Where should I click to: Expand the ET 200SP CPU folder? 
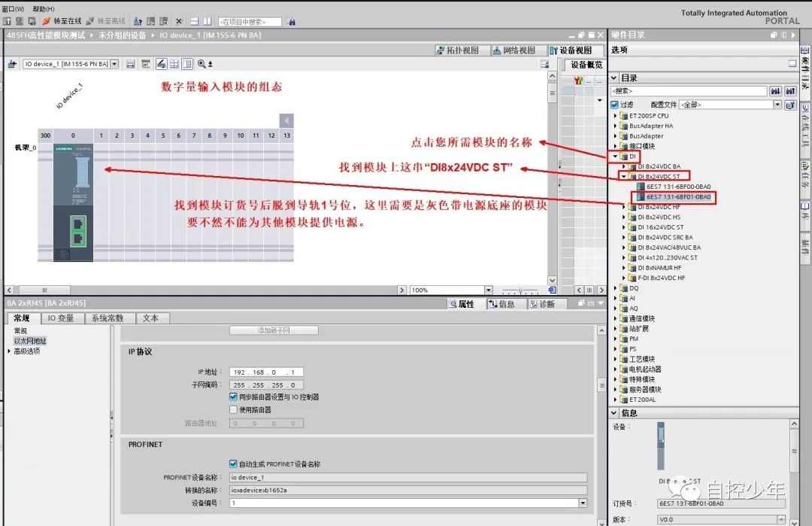click(615, 116)
